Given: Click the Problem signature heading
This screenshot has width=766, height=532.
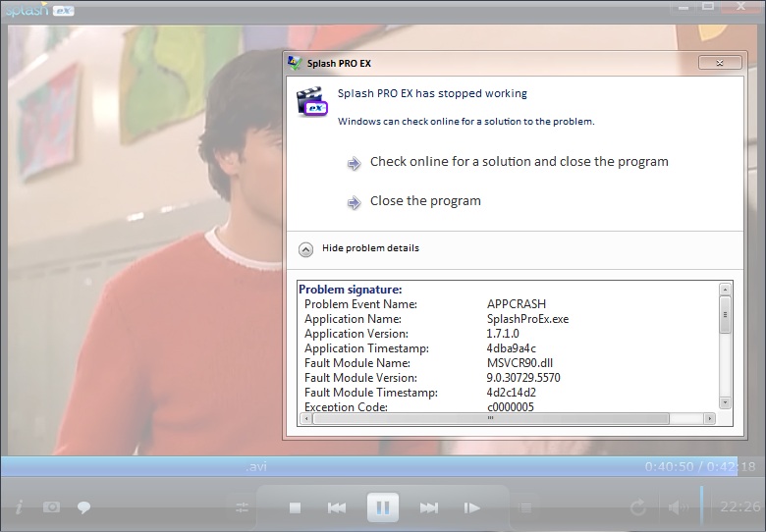Looking at the screenshot, I should coord(351,290).
